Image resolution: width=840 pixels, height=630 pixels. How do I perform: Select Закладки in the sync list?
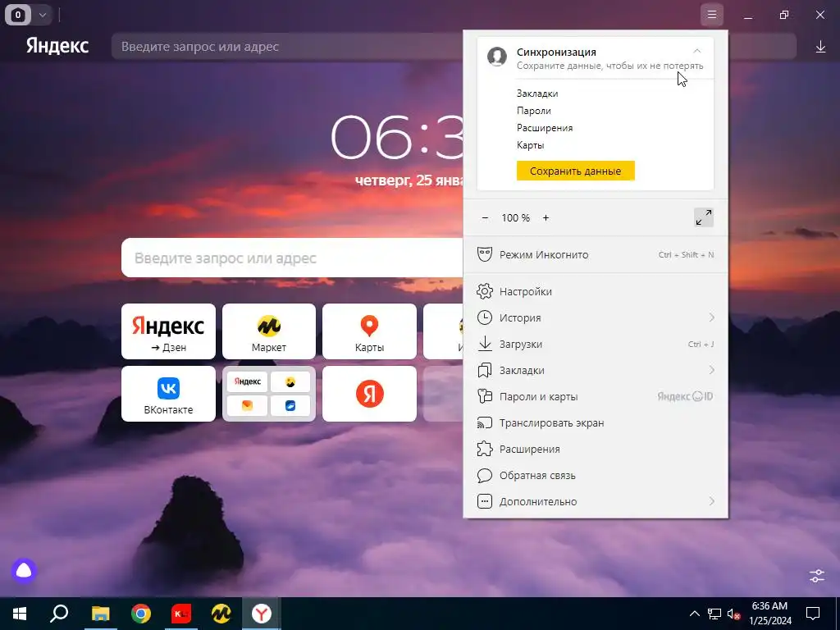click(537, 94)
